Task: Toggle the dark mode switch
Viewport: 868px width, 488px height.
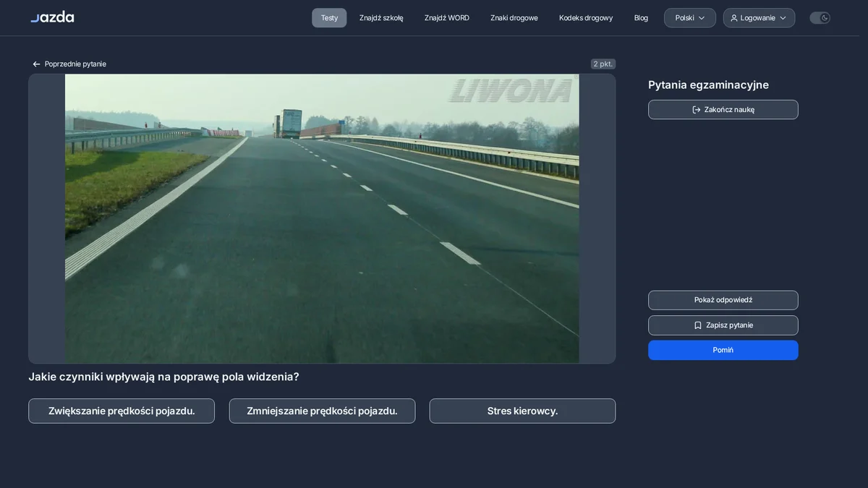Action: [x=820, y=18]
